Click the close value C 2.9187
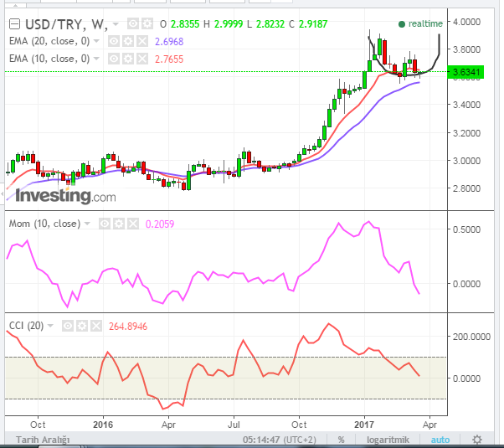Viewport: 504px width, 448px height. (x=308, y=24)
